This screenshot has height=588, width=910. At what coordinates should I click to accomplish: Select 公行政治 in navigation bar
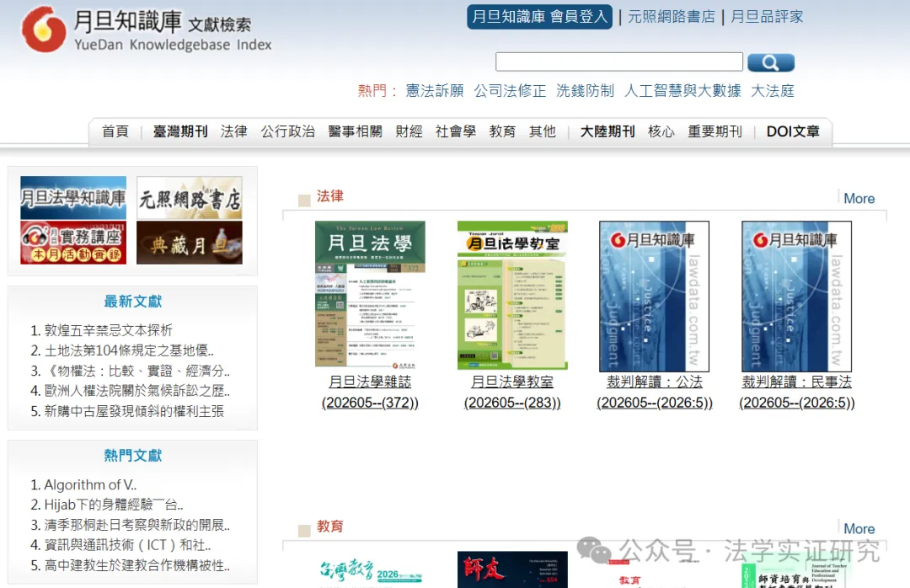(x=288, y=131)
